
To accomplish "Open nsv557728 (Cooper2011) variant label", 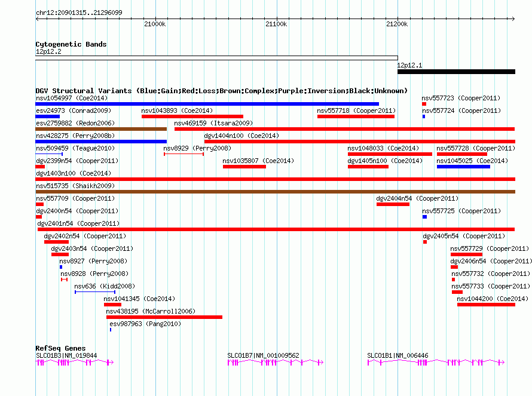I will [476, 148].
